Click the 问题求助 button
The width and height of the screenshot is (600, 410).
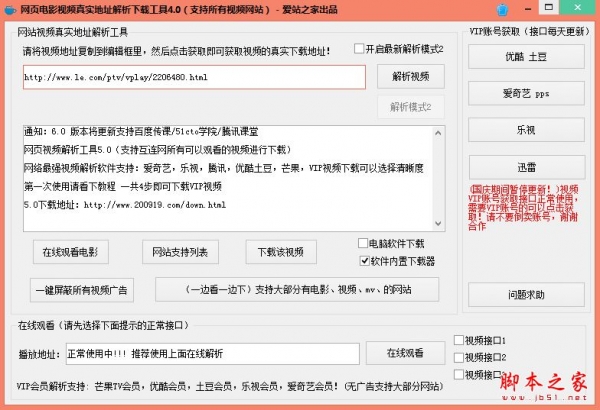tap(526, 294)
